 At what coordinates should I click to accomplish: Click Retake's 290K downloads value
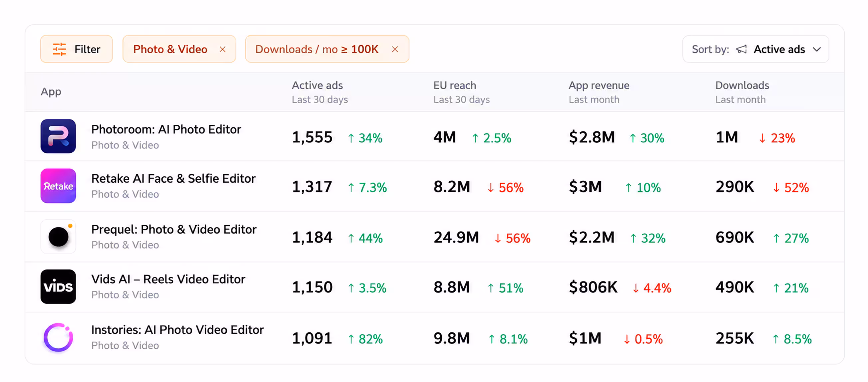point(735,187)
